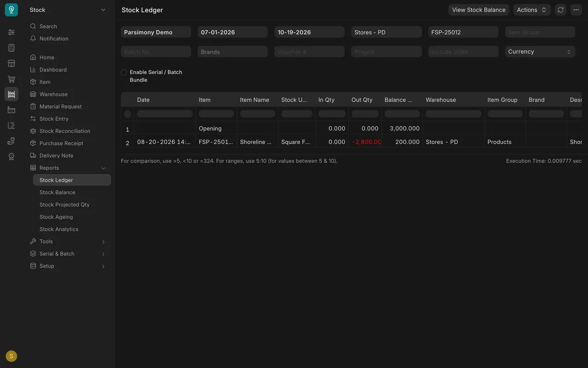Viewport: 588px width, 368px height.
Task: Click View Stock Balance button
Action: coord(479,10)
